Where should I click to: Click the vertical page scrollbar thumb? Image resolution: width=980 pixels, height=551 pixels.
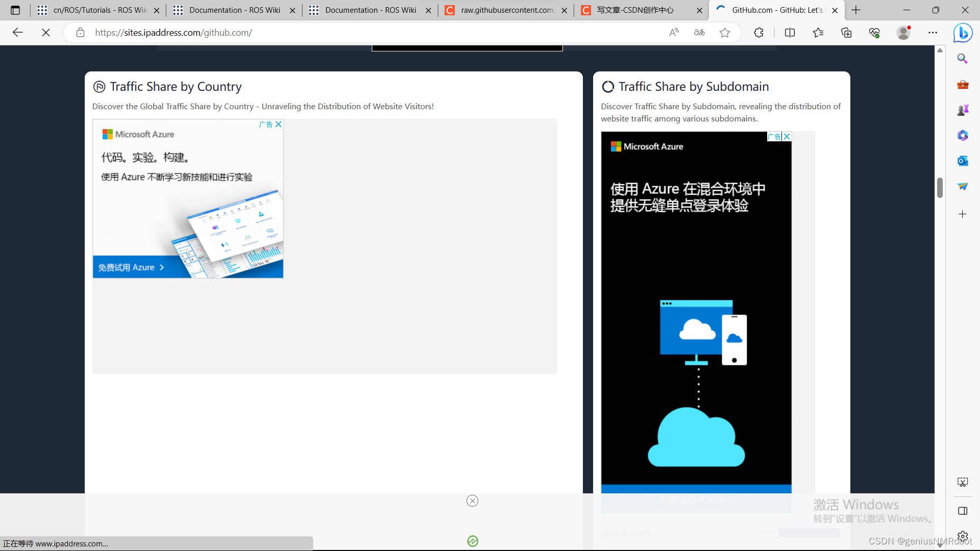(x=940, y=187)
